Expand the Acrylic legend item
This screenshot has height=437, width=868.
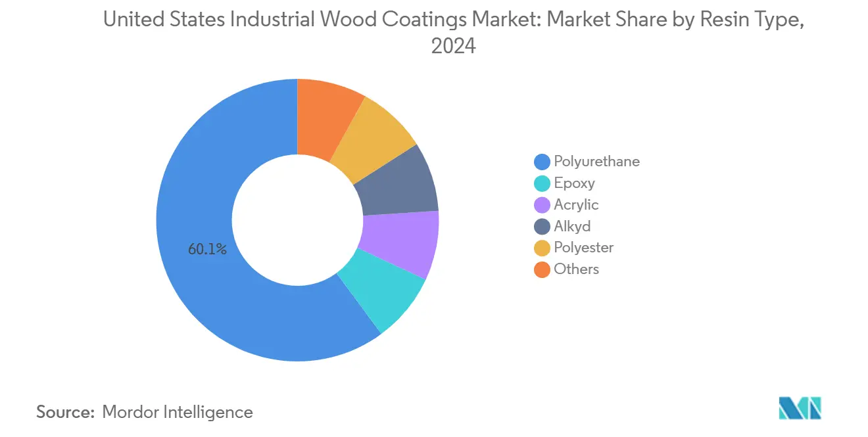click(x=577, y=204)
